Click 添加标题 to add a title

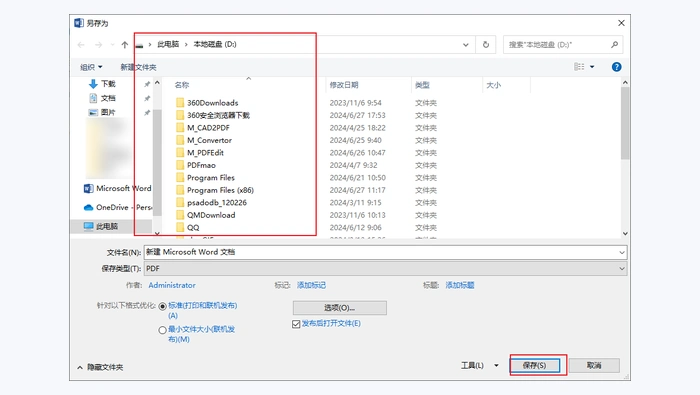(460, 285)
